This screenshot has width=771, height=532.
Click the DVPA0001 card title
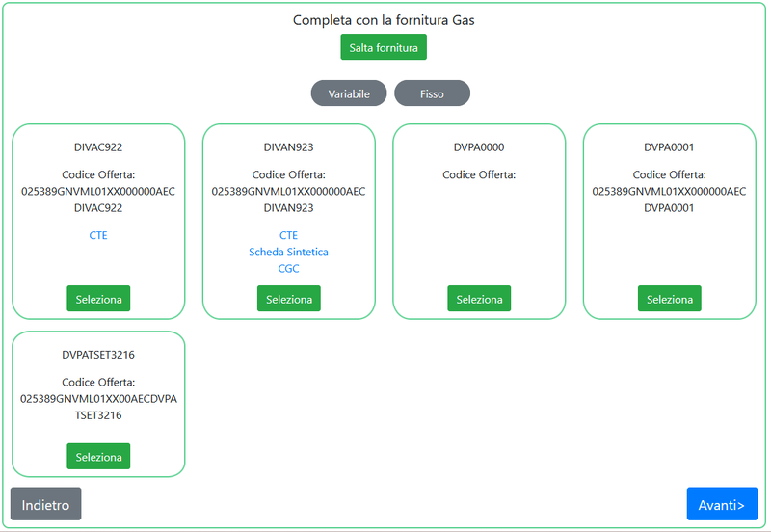coord(669,147)
